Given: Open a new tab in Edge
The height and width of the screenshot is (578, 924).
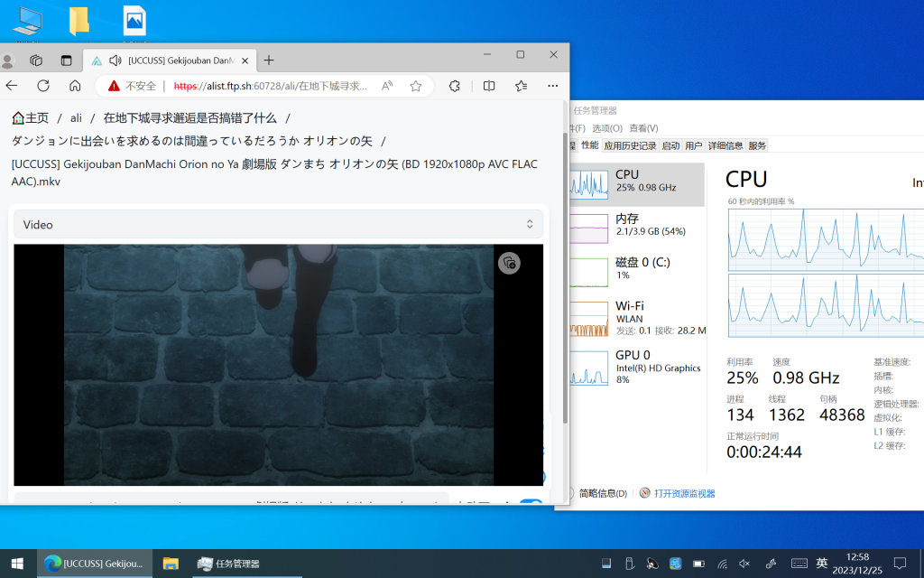Looking at the screenshot, I should (269, 61).
